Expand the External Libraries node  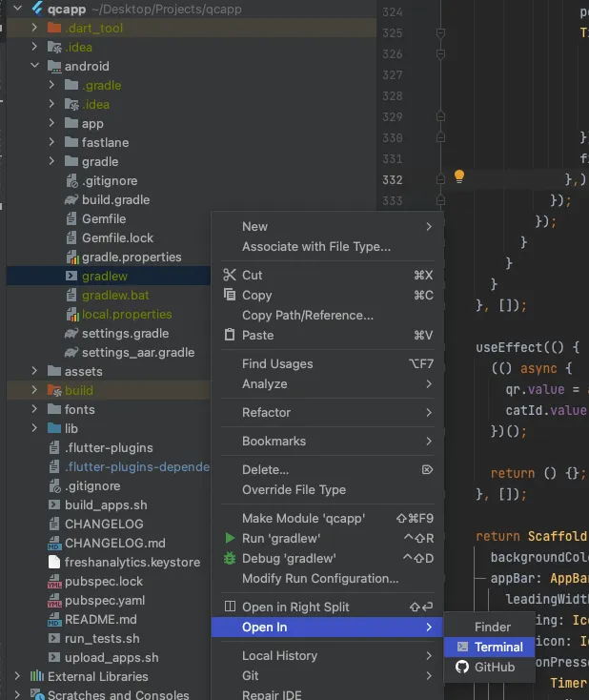pyautogui.click(x=17, y=676)
